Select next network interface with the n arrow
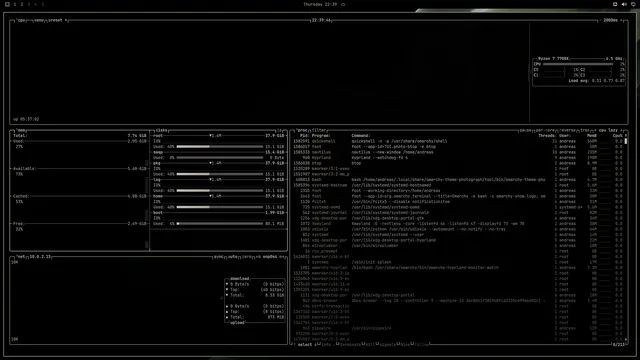640x360 pixels. pos(282,257)
